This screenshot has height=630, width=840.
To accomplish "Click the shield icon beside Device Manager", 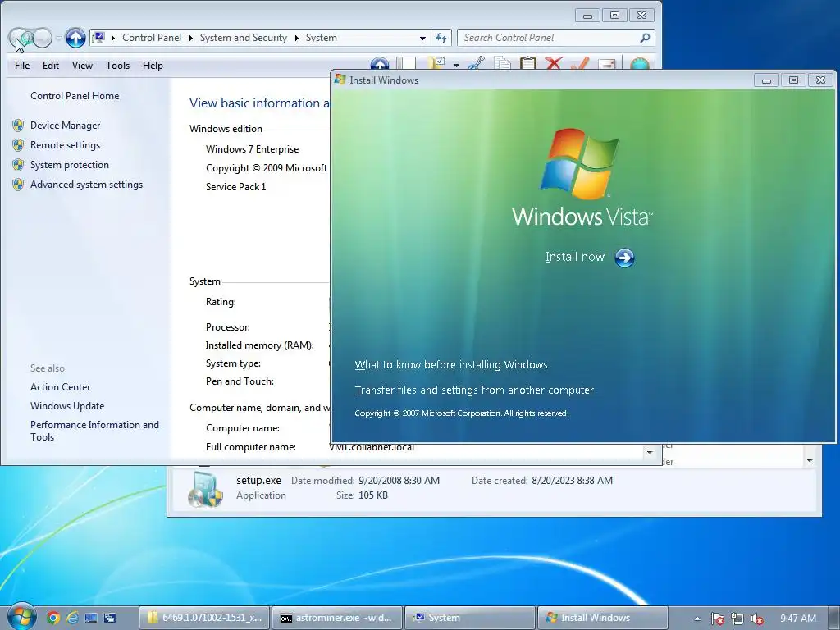I will point(18,126).
